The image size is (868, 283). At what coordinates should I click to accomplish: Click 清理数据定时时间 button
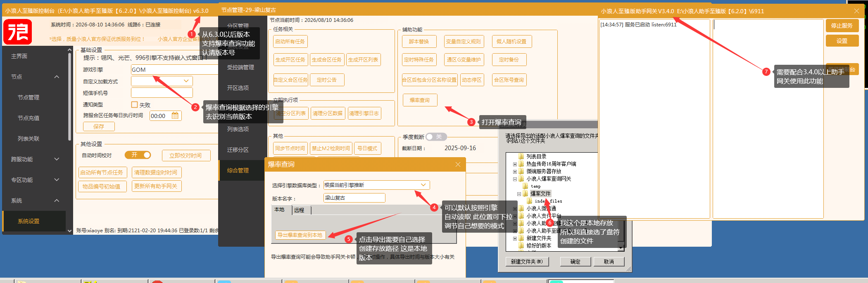(156, 172)
